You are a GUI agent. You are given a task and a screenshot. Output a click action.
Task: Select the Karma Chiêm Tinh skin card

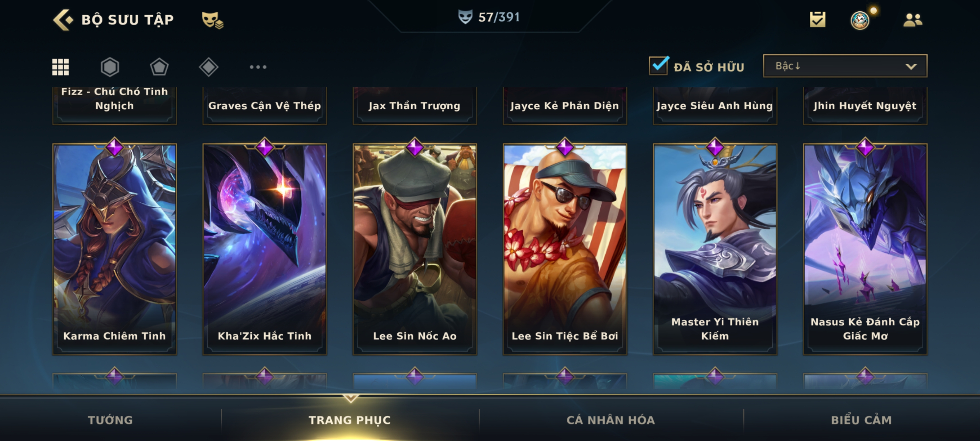115,249
